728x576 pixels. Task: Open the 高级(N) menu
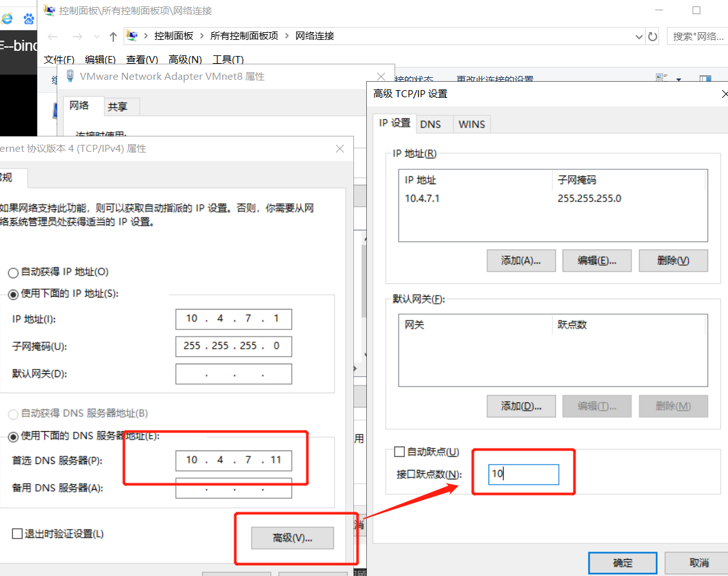coord(185,60)
